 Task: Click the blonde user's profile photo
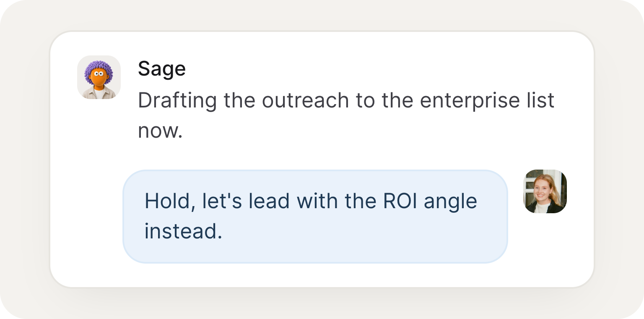click(x=545, y=191)
